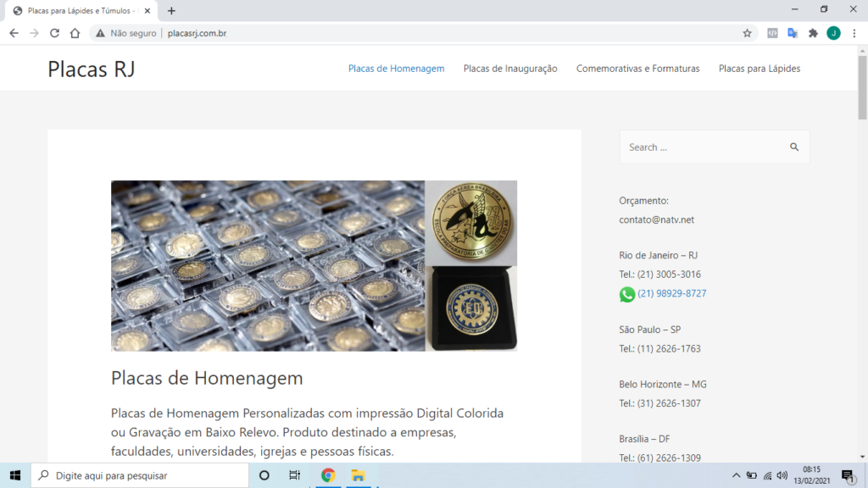The height and width of the screenshot is (488, 868).
Task: Open a new browser tab
Action: pyautogui.click(x=171, y=11)
